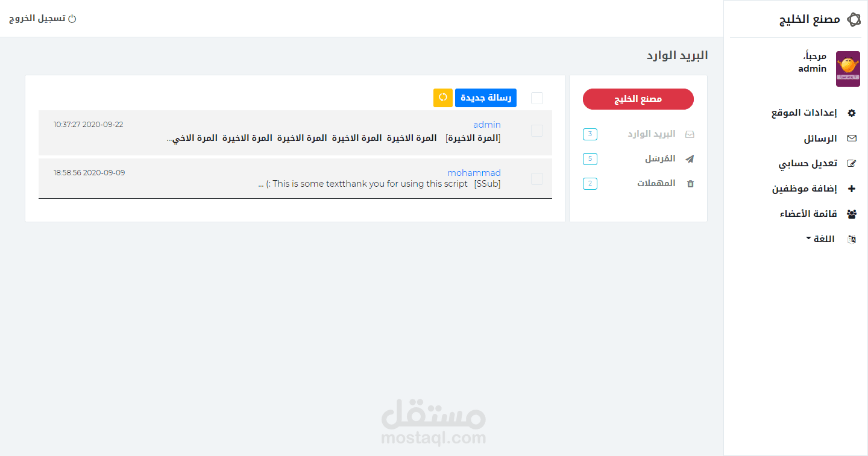Check the checkbox on the admin message
868x456 pixels.
tap(536, 130)
